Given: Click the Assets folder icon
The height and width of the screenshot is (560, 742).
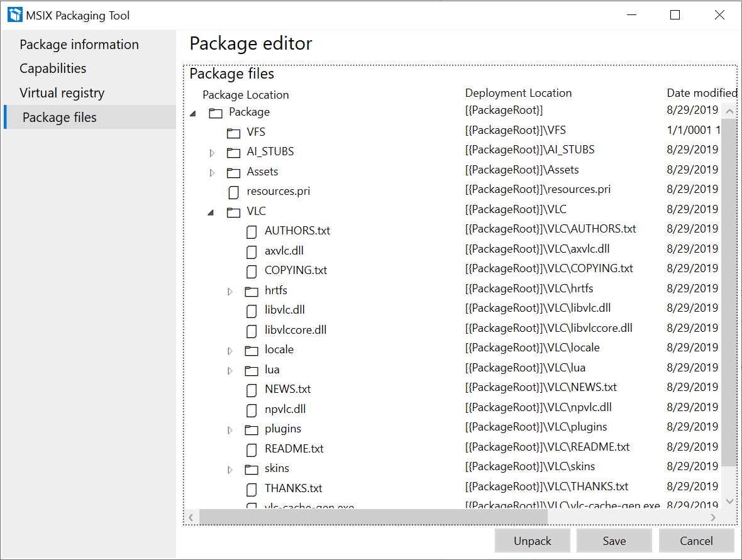Looking at the screenshot, I should (x=233, y=173).
